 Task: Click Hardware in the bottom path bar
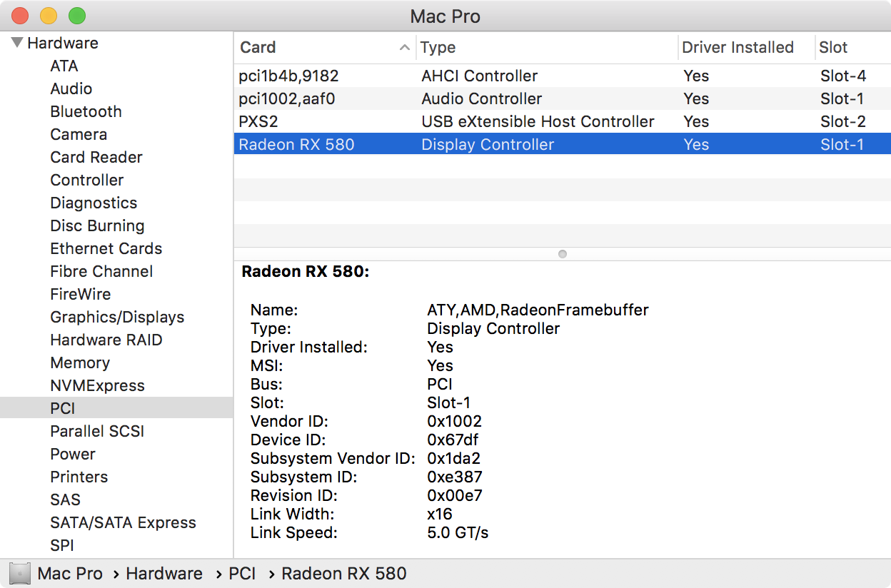pyautogui.click(x=163, y=573)
